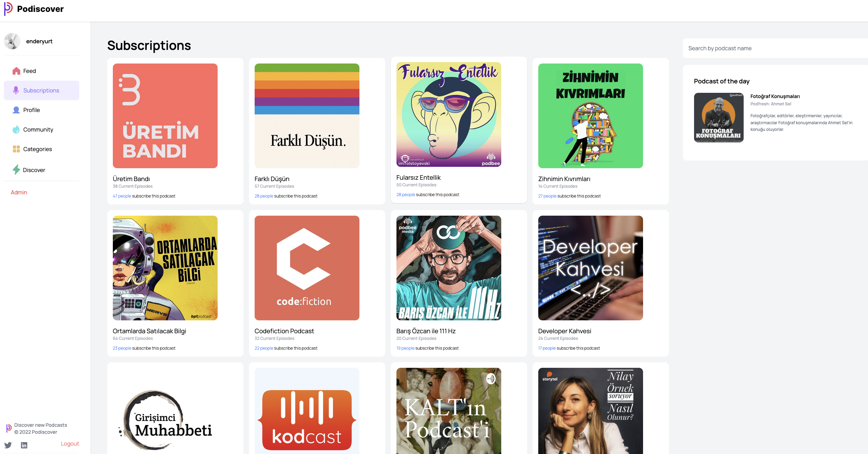This screenshot has height=454, width=868.
Task: Go to the Feed menu item
Action: click(42, 71)
